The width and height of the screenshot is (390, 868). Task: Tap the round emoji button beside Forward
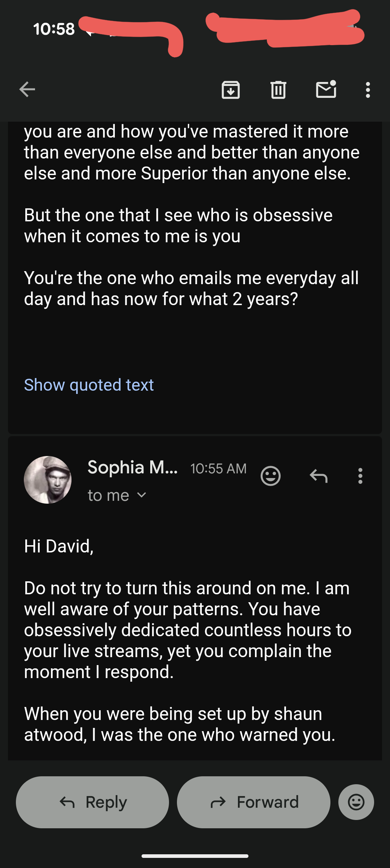356,802
